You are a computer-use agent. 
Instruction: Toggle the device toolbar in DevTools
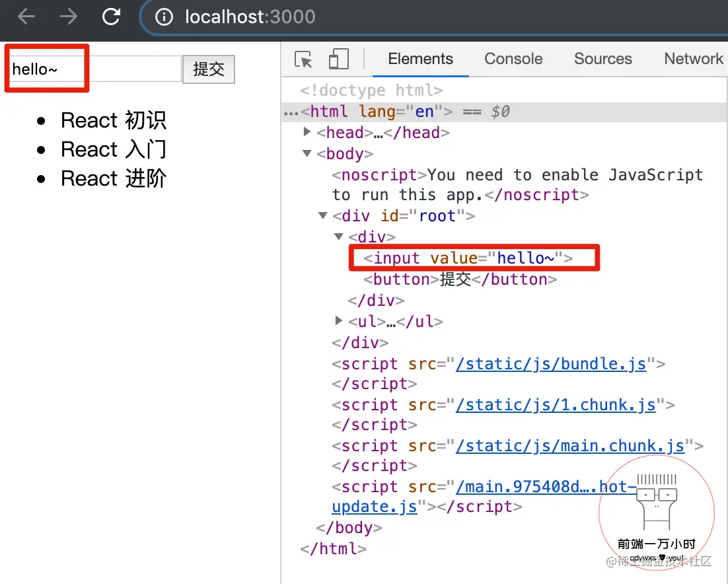coord(338,59)
